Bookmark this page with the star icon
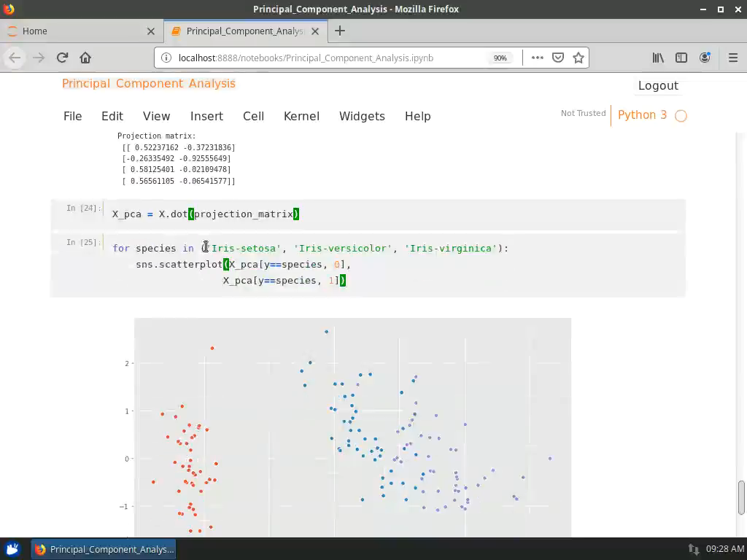Viewport: 747px width, 560px height. coord(578,58)
